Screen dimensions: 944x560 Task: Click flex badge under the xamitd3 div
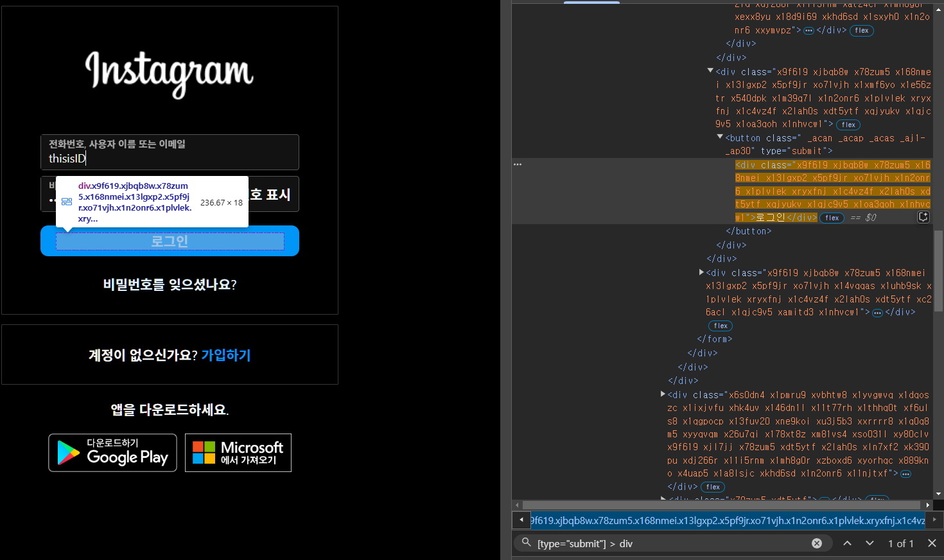721,326
